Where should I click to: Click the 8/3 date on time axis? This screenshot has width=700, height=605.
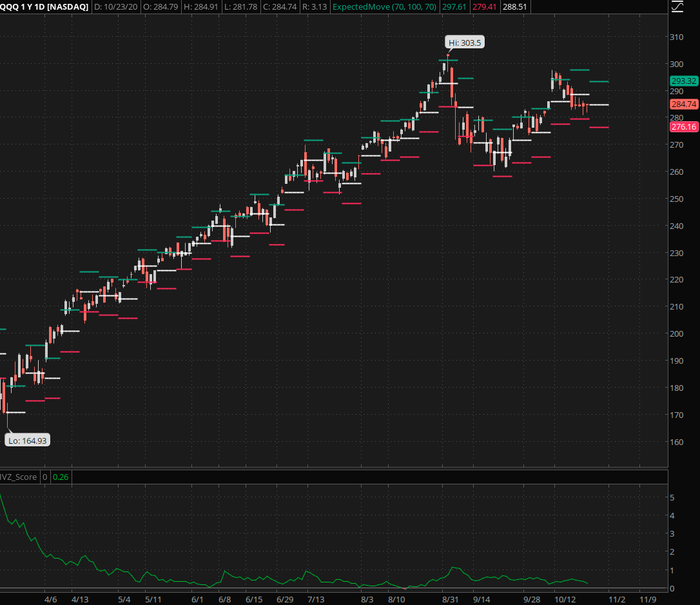(x=367, y=599)
